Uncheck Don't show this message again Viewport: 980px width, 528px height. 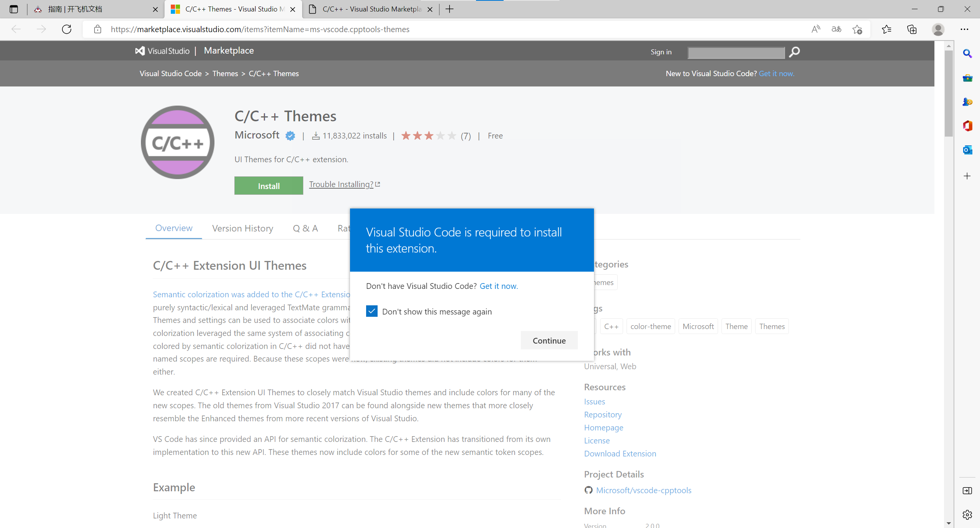[371, 311]
